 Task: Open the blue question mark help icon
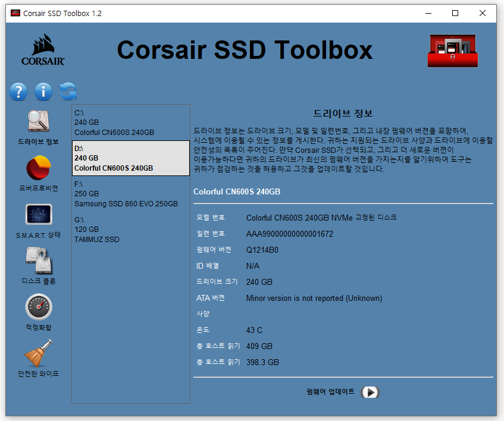click(18, 92)
